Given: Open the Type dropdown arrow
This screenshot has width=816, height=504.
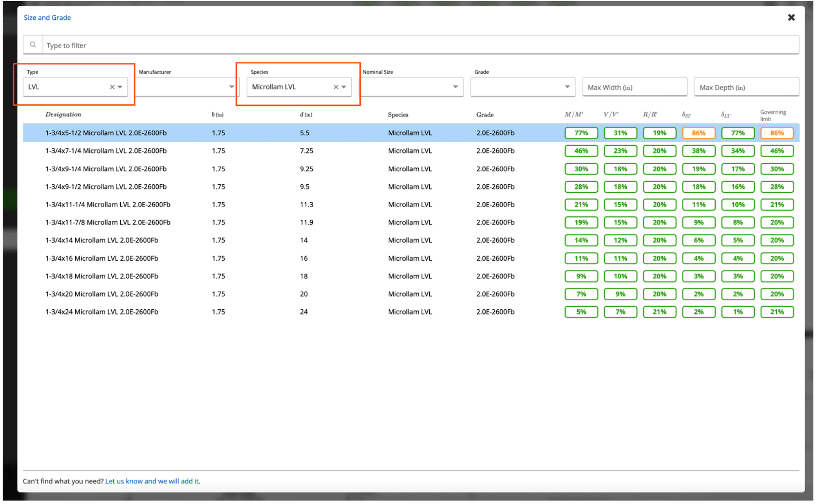Looking at the screenshot, I should click(x=120, y=87).
